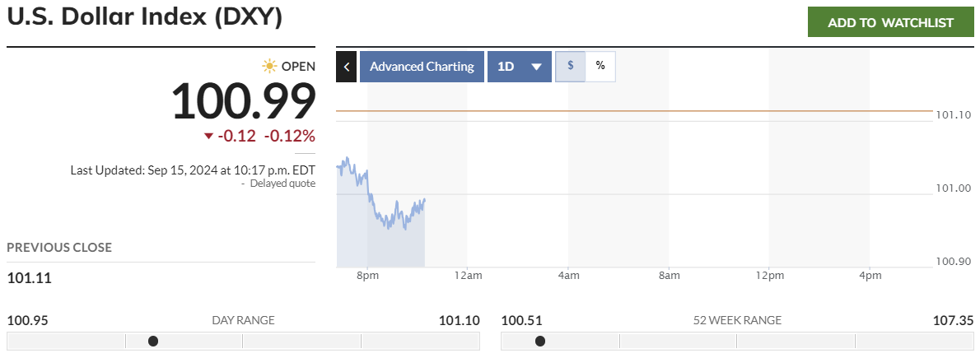
Task: Collapse chart using the left chevron button
Action: click(346, 67)
